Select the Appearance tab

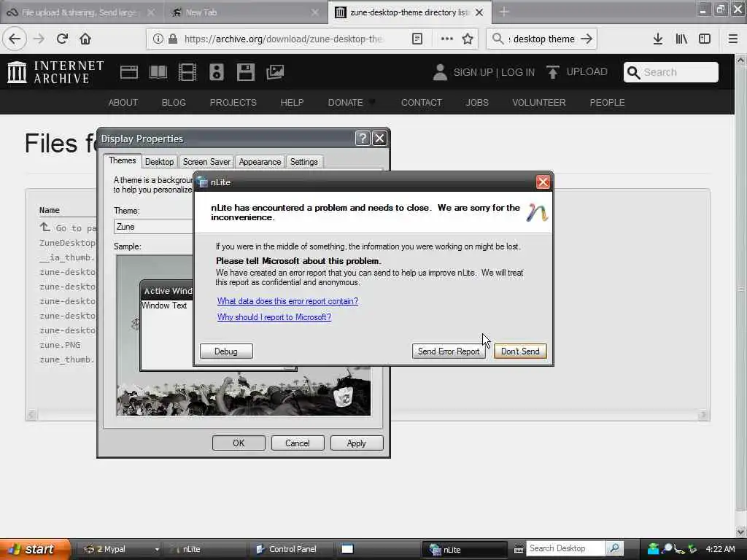[x=260, y=162]
